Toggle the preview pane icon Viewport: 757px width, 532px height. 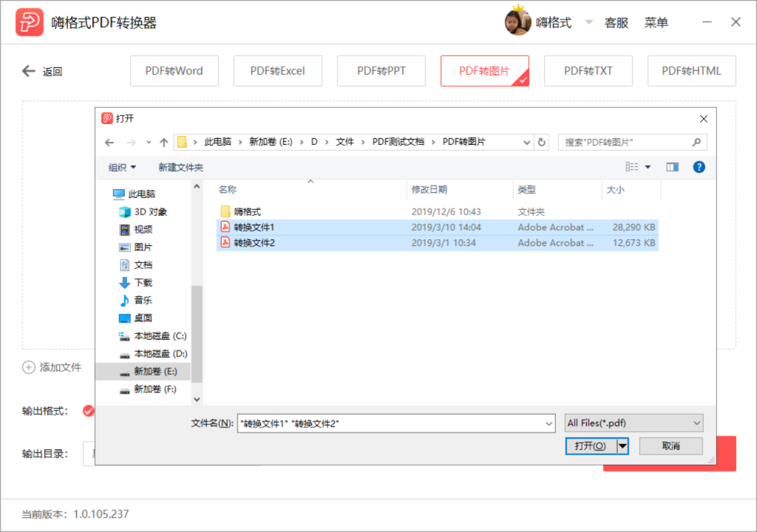673,167
